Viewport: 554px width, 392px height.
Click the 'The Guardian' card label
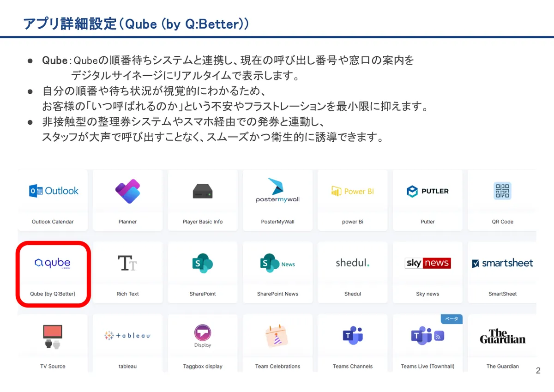click(502, 366)
